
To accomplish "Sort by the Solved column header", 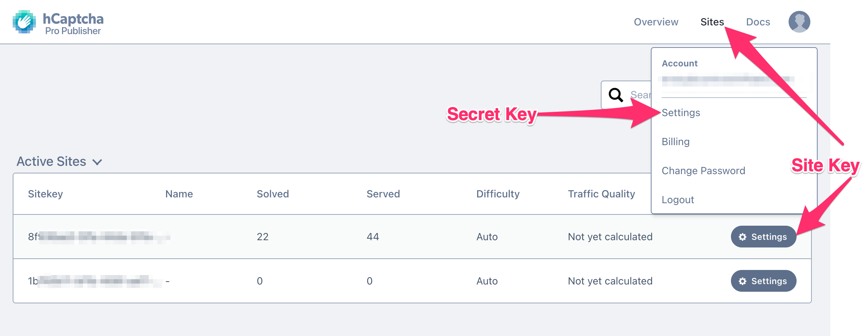I will (x=273, y=194).
